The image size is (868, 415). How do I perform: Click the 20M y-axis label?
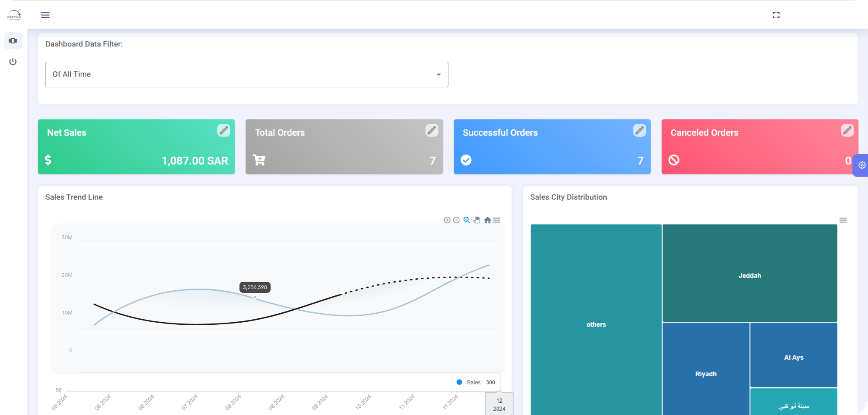tap(67, 275)
